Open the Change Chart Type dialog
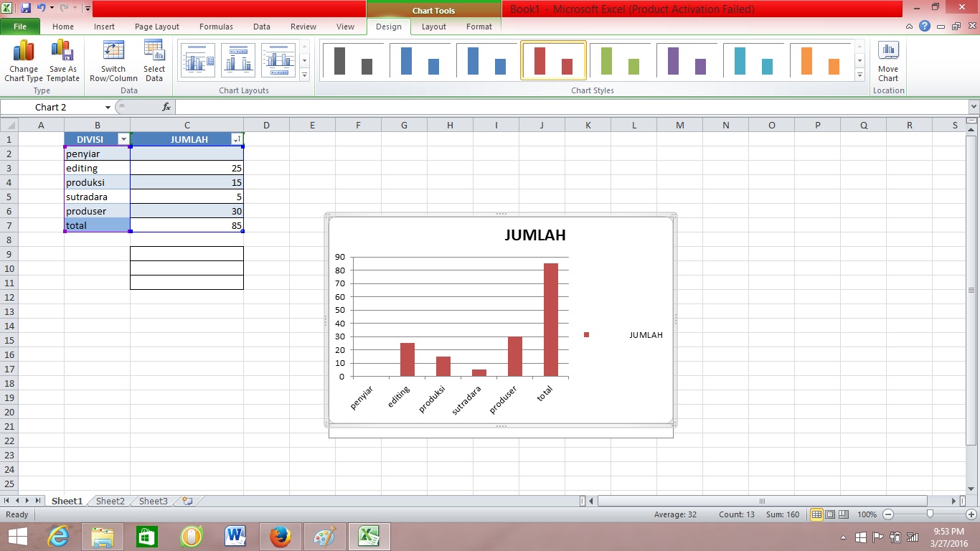This screenshot has width=980, height=551. 24,61
